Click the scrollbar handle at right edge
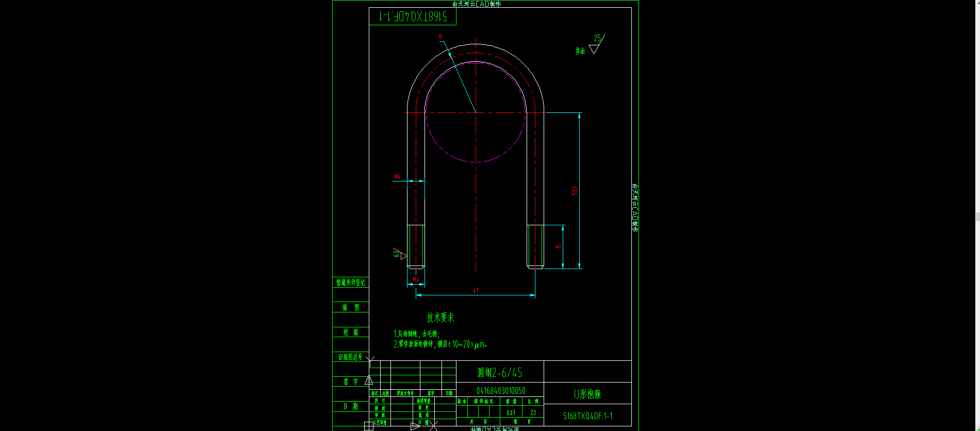The width and height of the screenshot is (980, 431). [977, 216]
